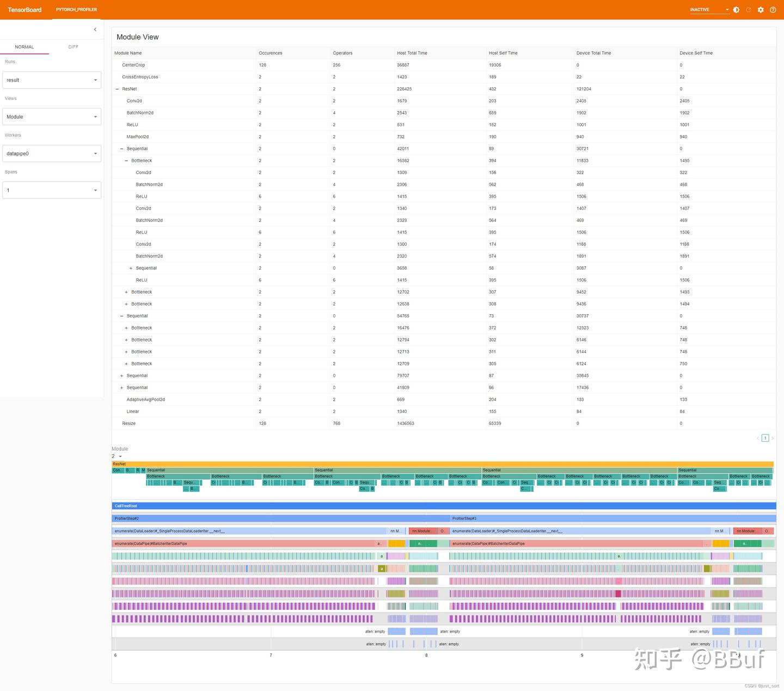Viewport: 784px width, 691px height.
Task: Open TensorBoard settings gear
Action: coord(761,9)
